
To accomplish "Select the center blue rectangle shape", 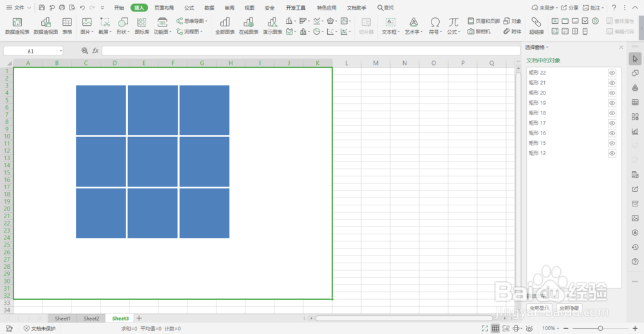I will pyautogui.click(x=153, y=162).
